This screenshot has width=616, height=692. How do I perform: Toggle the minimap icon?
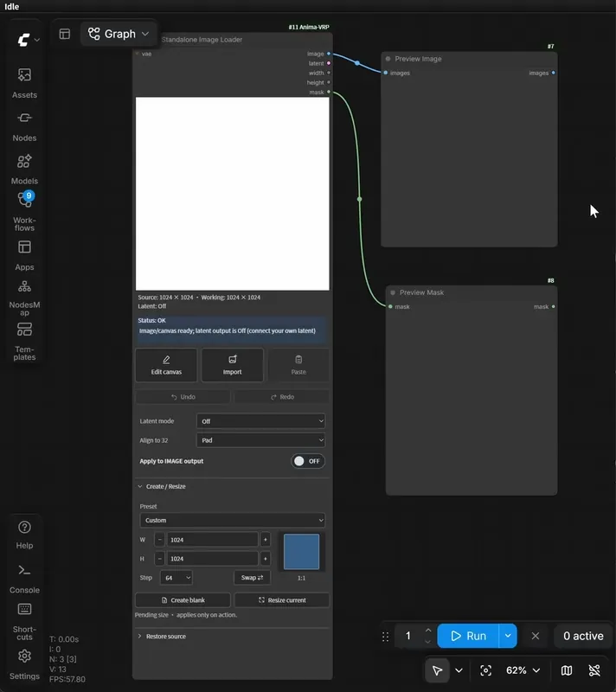click(x=567, y=671)
